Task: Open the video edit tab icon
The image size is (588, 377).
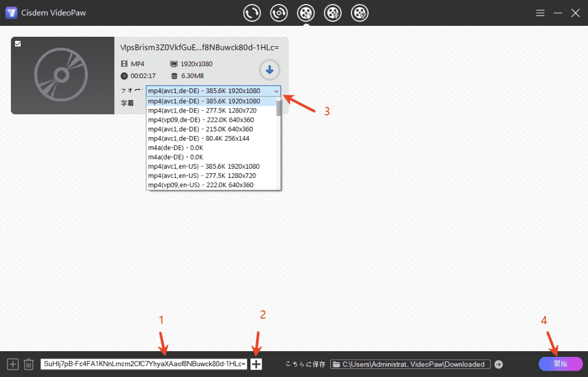Action: click(360, 13)
